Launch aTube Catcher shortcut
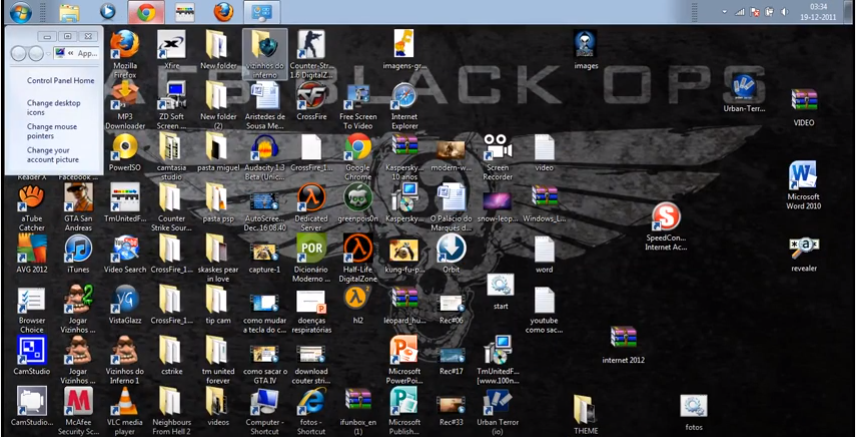The width and height of the screenshot is (856, 437). coord(32,208)
